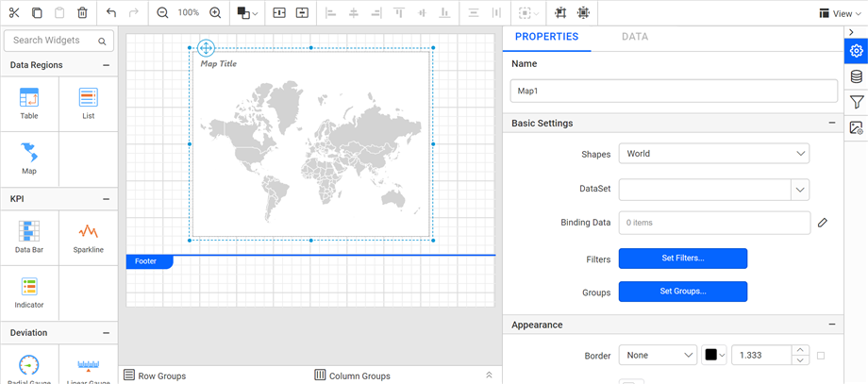Screen dimensions: 868x384
Task: Zoom in on the design canvas
Action: [215, 13]
